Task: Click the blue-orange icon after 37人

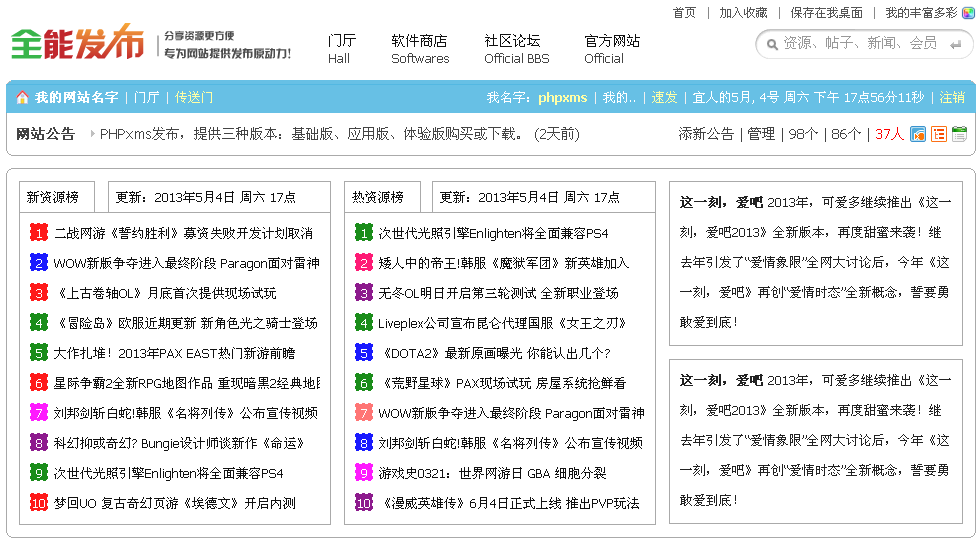Action: pos(917,134)
